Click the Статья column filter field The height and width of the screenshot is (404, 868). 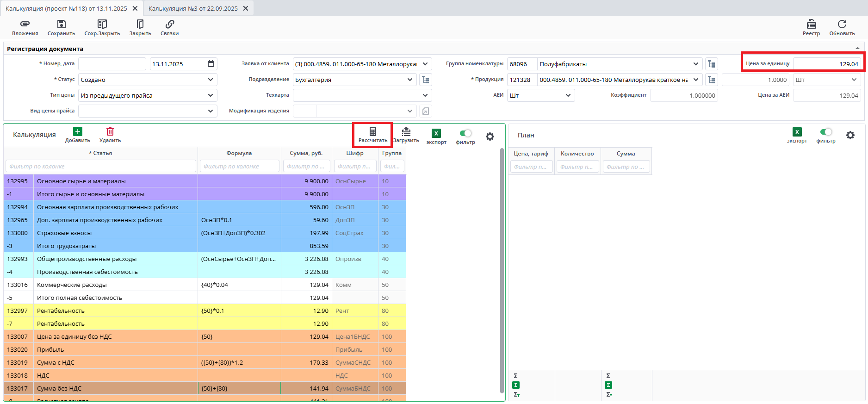(100, 166)
